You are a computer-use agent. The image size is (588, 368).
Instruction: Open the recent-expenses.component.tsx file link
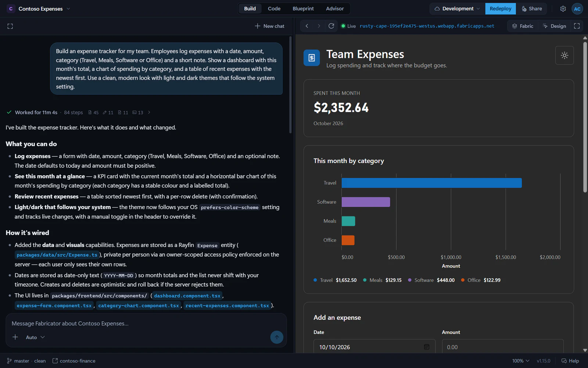point(227,306)
